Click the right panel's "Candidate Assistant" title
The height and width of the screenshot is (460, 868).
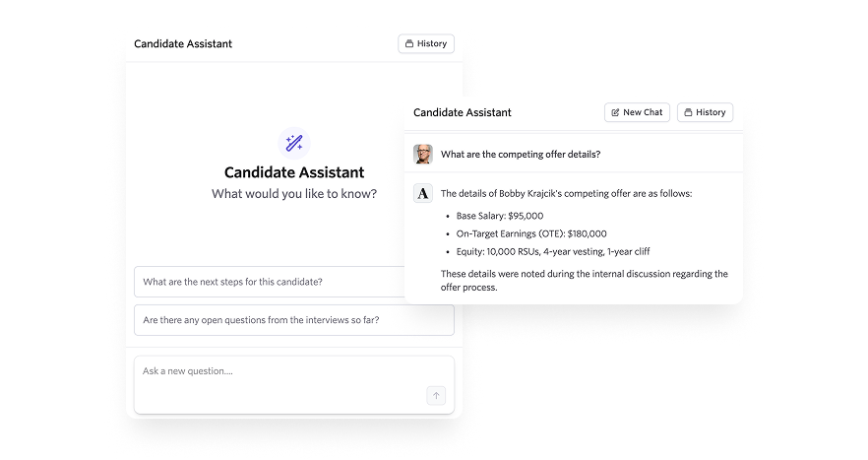coord(462,112)
